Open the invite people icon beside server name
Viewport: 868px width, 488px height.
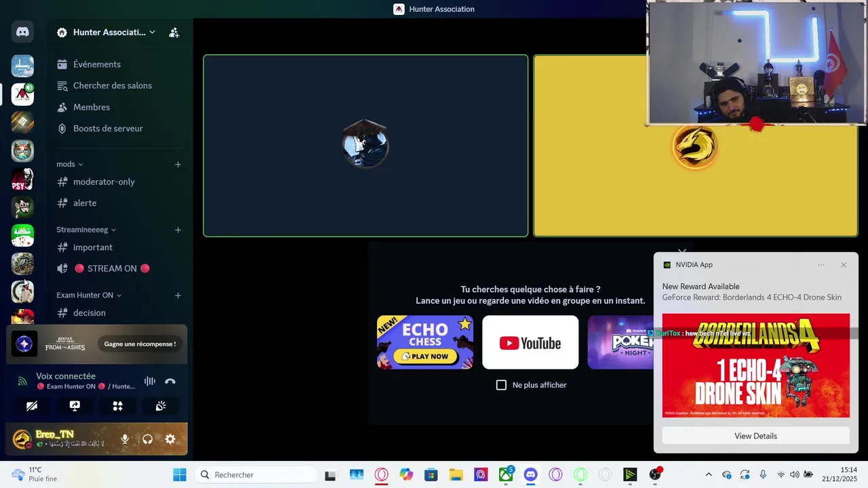coord(174,33)
